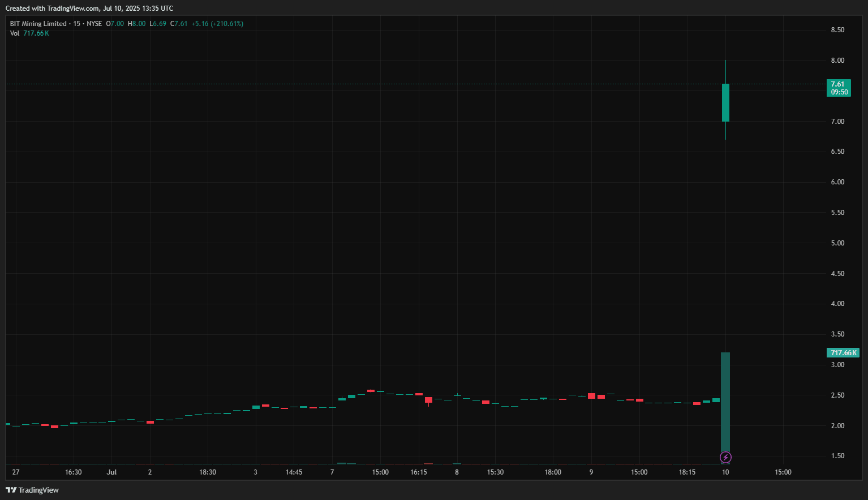Image resolution: width=868 pixels, height=500 pixels.
Task: Click the Created with TradingView.com header text
Action: (89, 8)
